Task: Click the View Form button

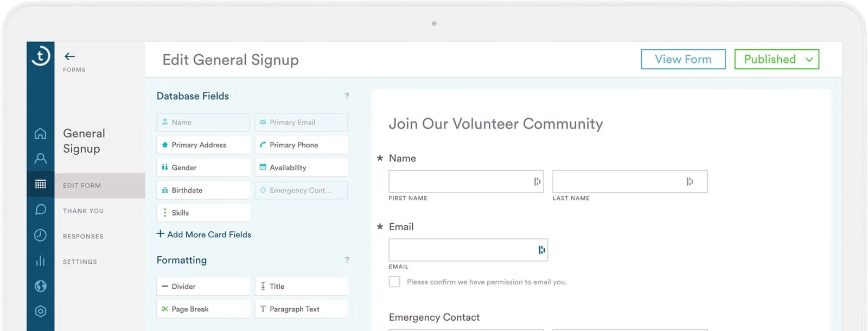Action: coord(683,59)
